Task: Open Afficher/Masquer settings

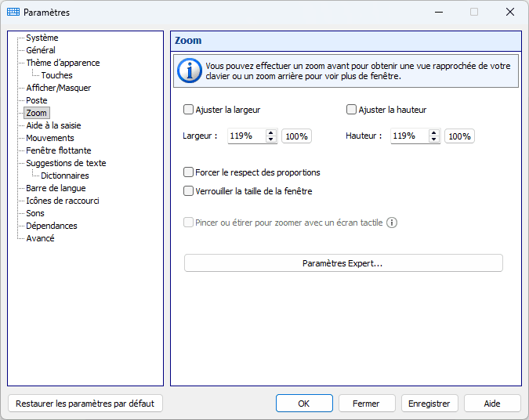Action: tap(59, 88)
